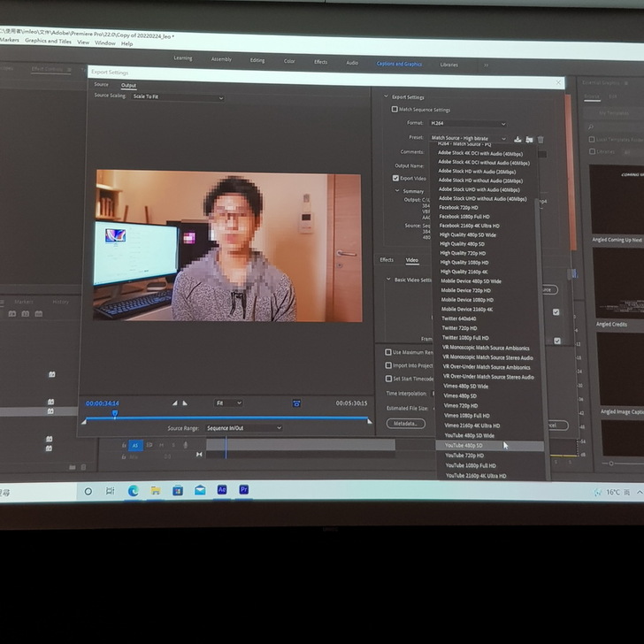Show hidden system tray icons chevron
The image size is (644, 644).
pyautogui.click(x=640, y=492)
